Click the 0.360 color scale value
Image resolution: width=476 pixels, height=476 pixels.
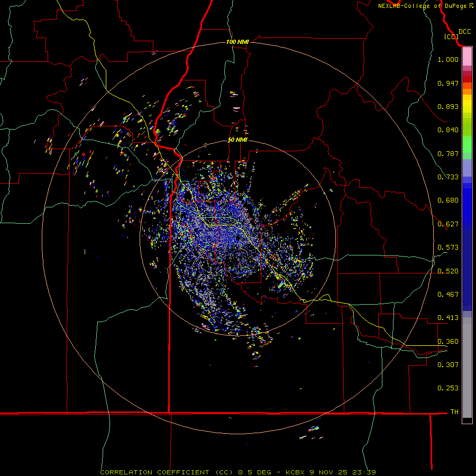tap(448, 342)
